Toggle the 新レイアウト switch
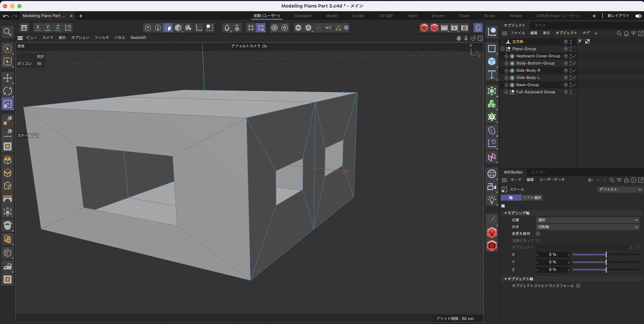 [x=638, y=16]
